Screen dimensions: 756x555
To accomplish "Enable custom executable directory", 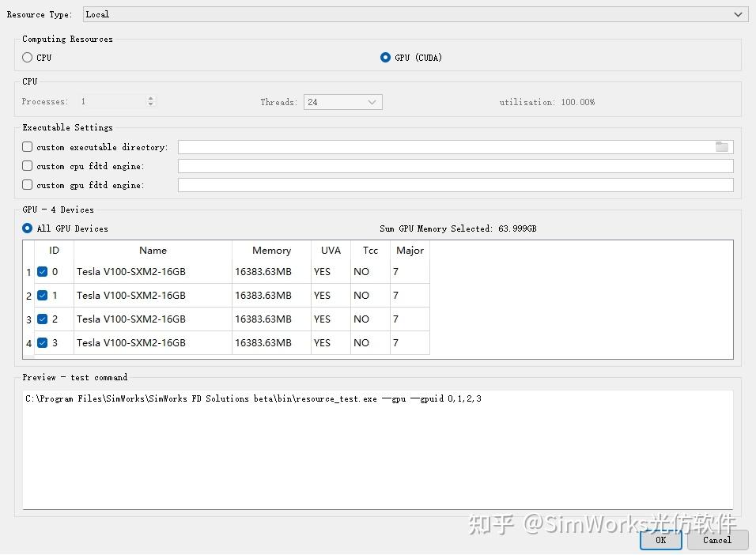I will click(27, 146).
